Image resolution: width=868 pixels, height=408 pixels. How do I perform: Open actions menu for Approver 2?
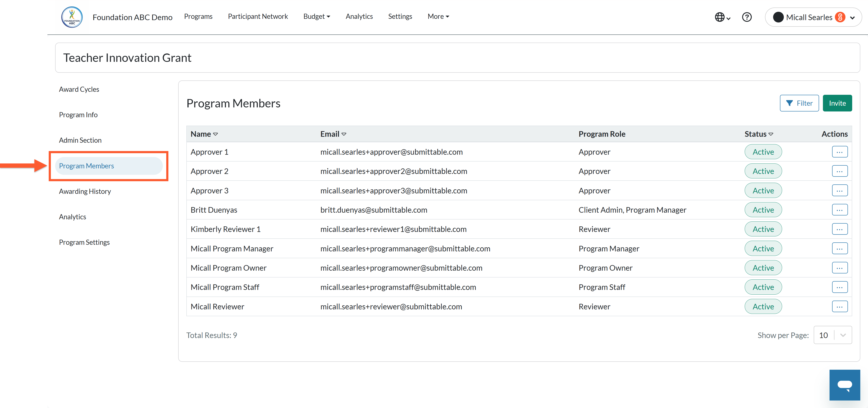839,171
